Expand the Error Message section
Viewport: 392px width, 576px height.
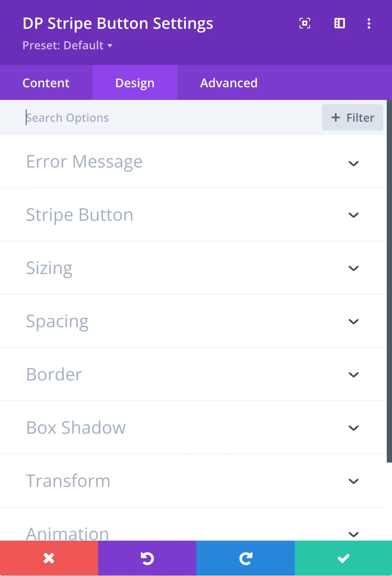point(353,163)
